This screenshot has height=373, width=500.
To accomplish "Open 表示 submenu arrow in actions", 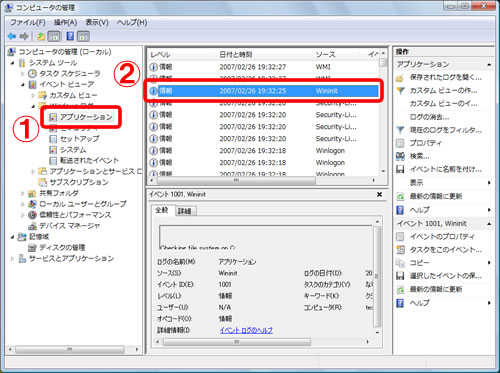I will pyautogui.click(x=489, y=183).
